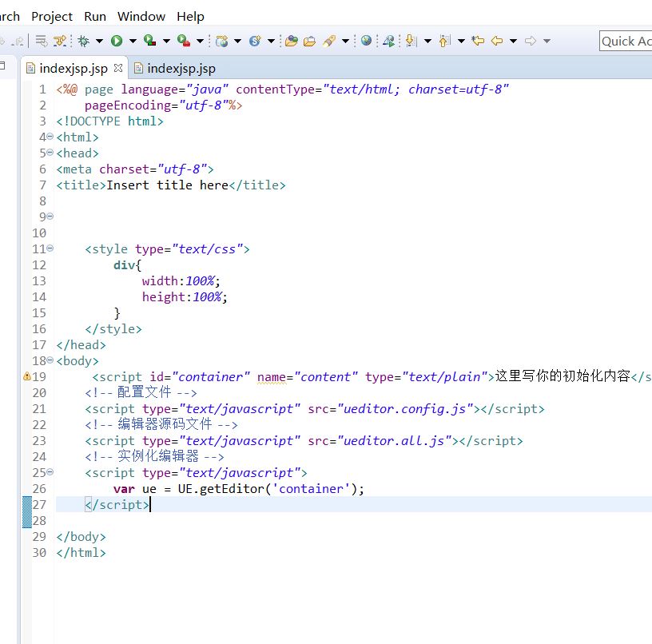Open dropdown next to Search icon

(x=345, y=42)
